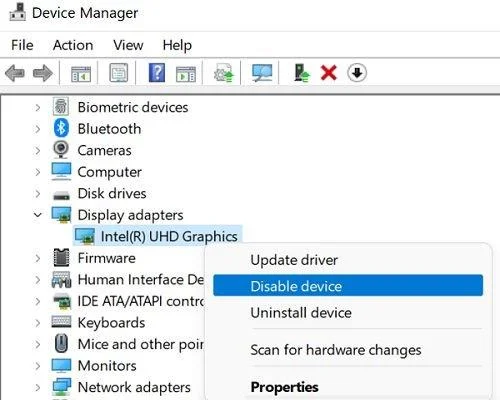Open the Action menu
This screenshot has width=500, height=400.
pos(73,45)
